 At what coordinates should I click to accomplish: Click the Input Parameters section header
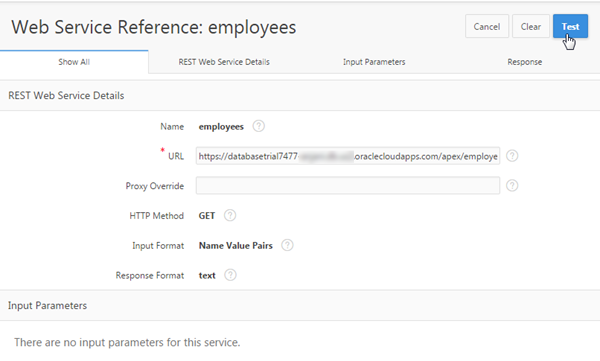(x=47, y=305)
